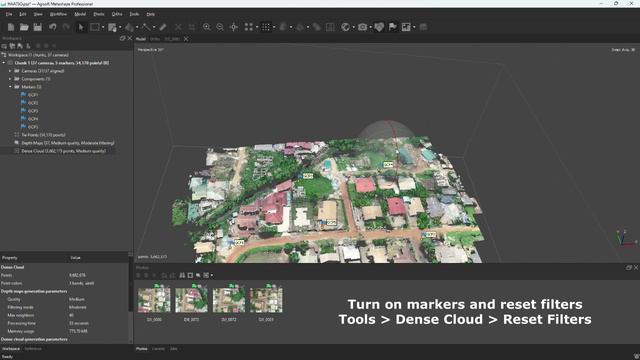
Task: Collapse the Markers folder
Action: [10, 87]
